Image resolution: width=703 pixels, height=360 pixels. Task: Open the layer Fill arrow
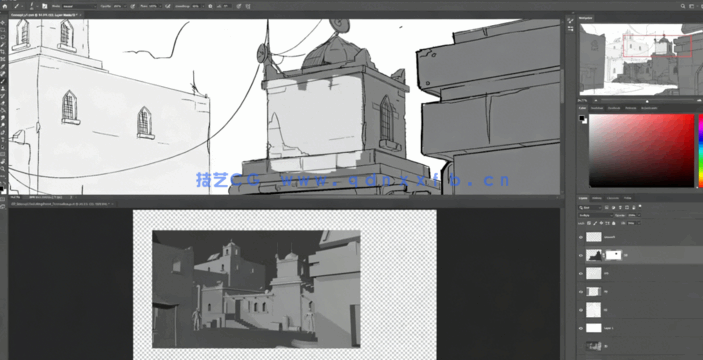point(639,223)
